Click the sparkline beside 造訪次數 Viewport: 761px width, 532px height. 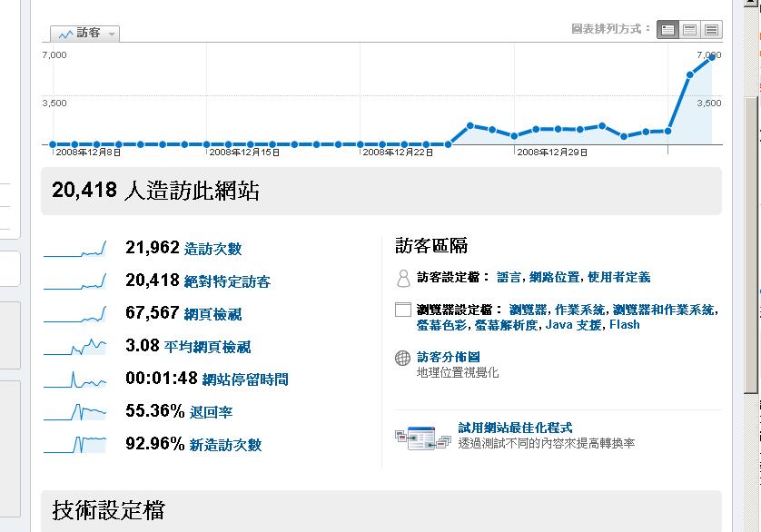75,249
